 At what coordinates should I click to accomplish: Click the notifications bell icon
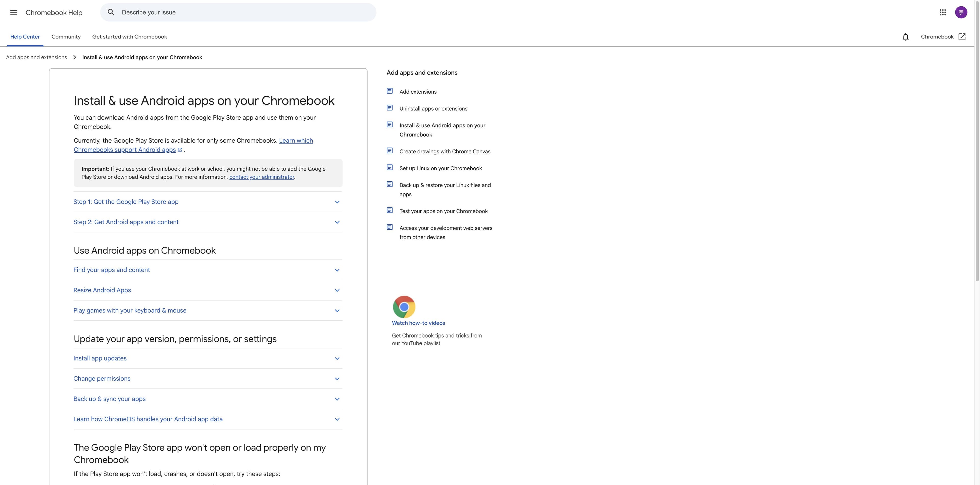click(905, 36)
